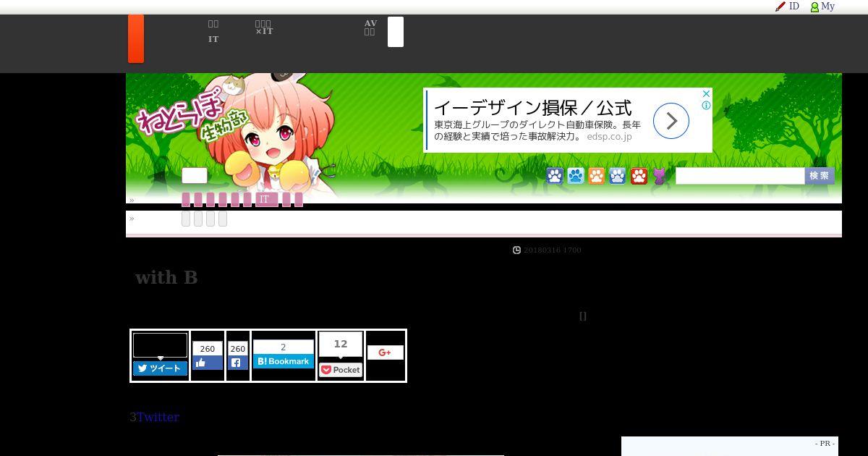Click the G+ share button

tap(385, 352)
